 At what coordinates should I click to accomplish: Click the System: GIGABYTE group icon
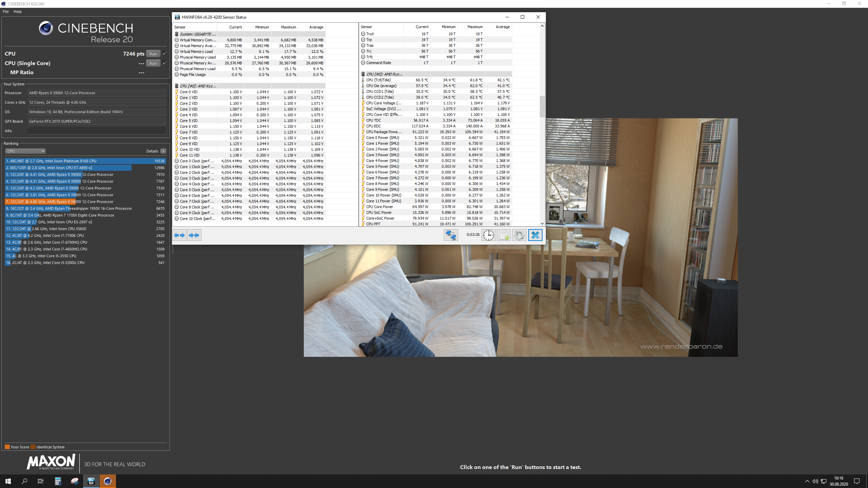coord(177,34)
